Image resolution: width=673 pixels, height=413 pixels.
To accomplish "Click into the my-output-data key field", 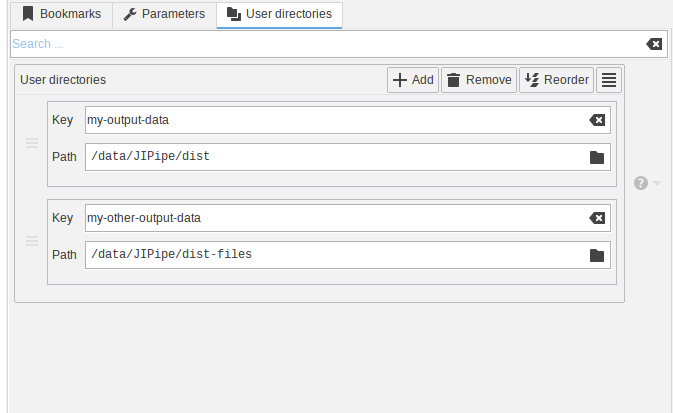I will tap(330, 120).
